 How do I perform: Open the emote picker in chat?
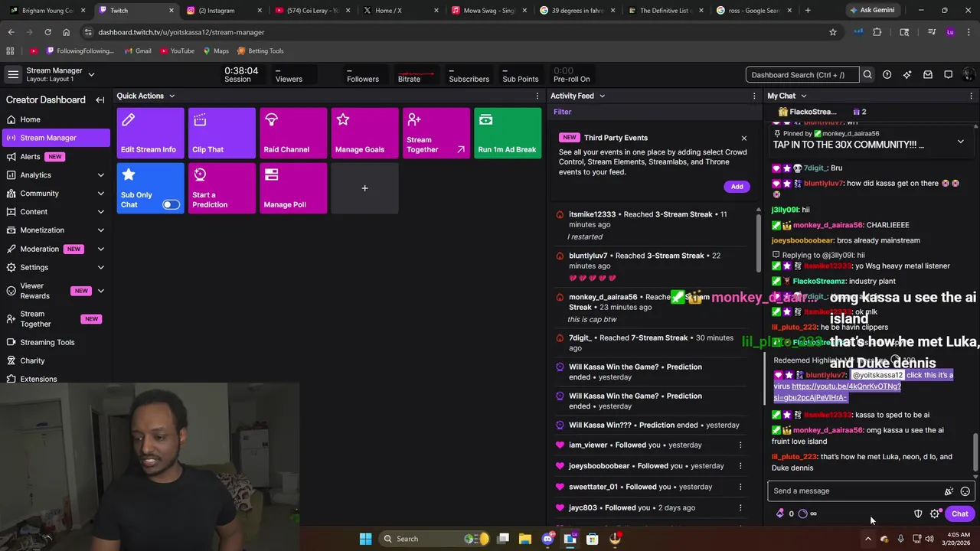965,491
